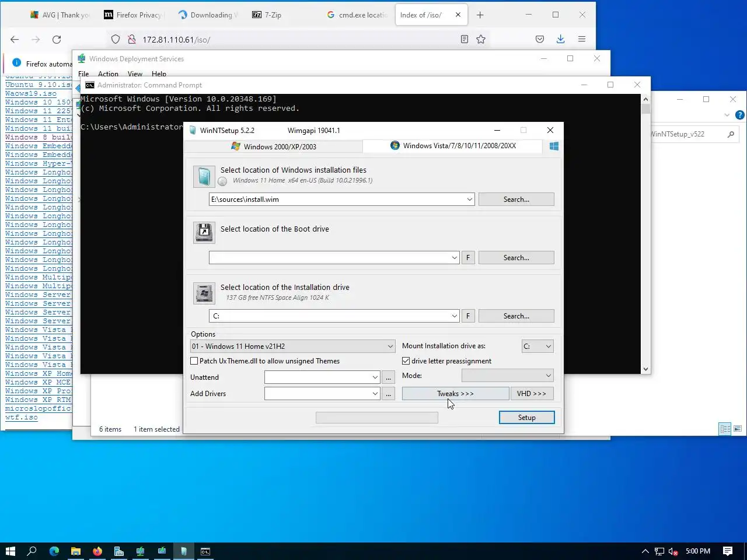Click the Pocket save icon in Firefox

[540, 39]
